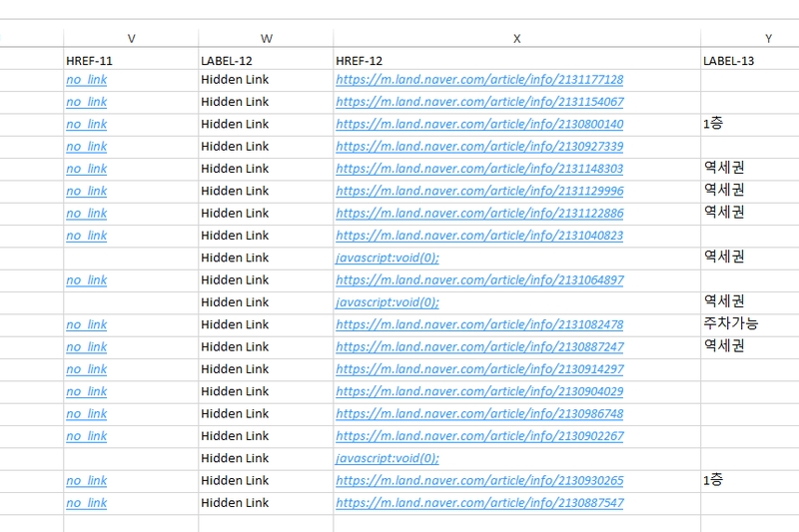This screenshot has height=532, width=799.
Task: Click the link for article 2131082478
Action: (x=479, y=324)
